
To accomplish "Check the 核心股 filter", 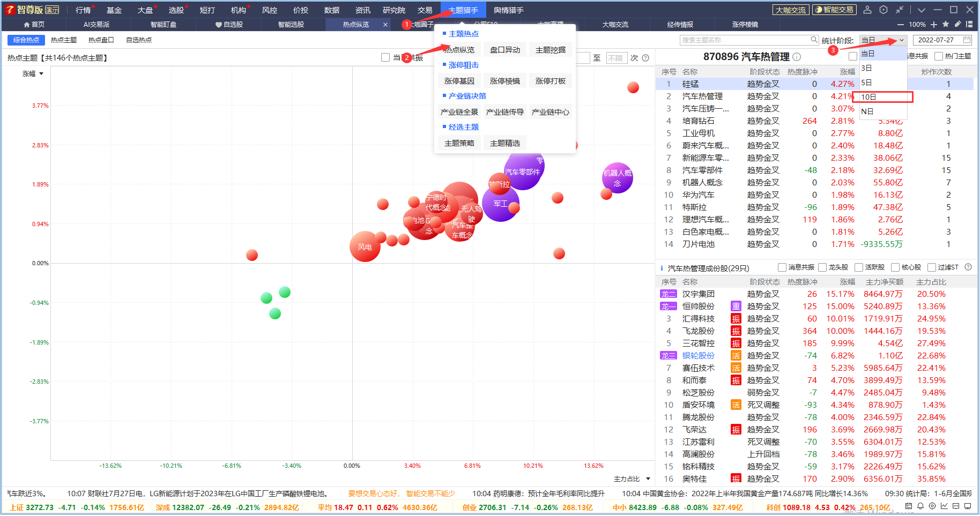I will pos(895,267).
